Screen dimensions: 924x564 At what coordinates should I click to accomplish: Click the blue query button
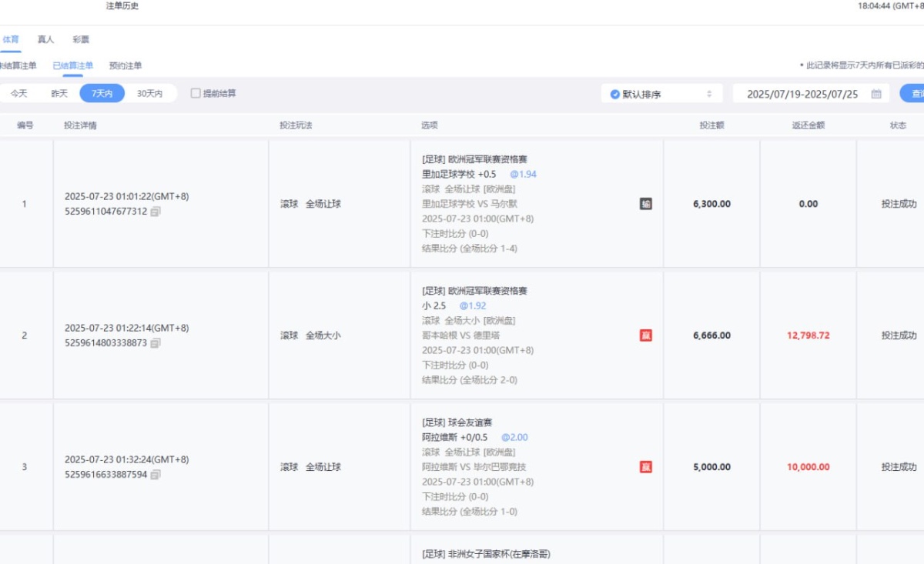(912, 94)
